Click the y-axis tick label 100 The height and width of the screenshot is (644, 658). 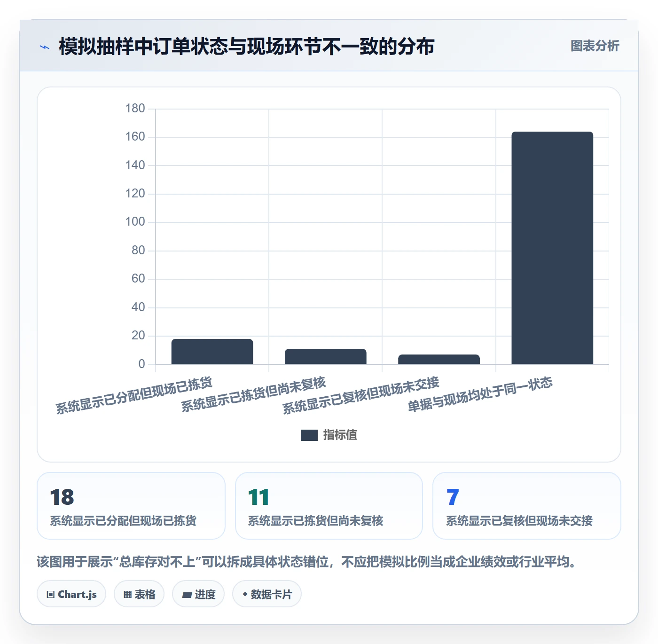click(x=135, y=222)
